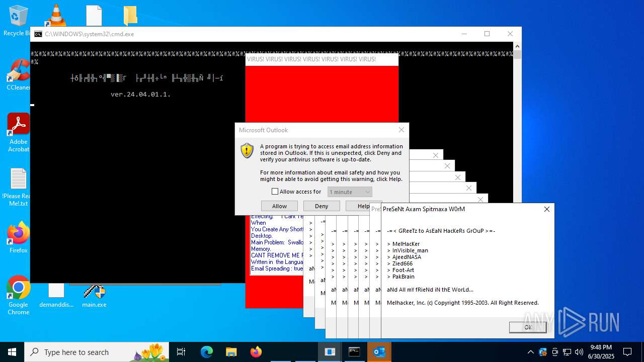Click ver.24.04.01.1. text in cmd
The width and height of the screenshot is (644, 362).
coord(141,94)
